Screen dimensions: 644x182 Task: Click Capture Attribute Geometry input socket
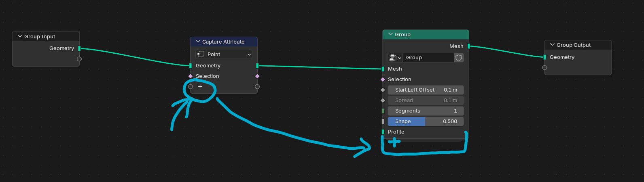click(x=191, y=66)
